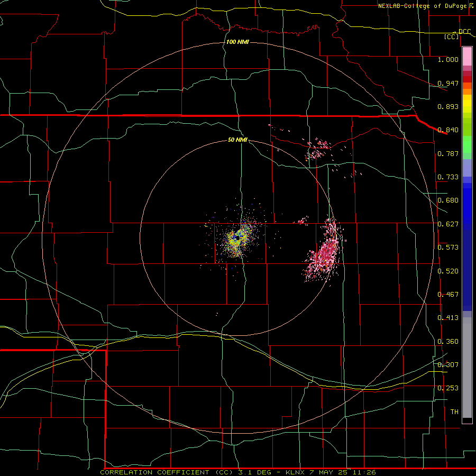Pick the orange segment of the color bar

467,91
